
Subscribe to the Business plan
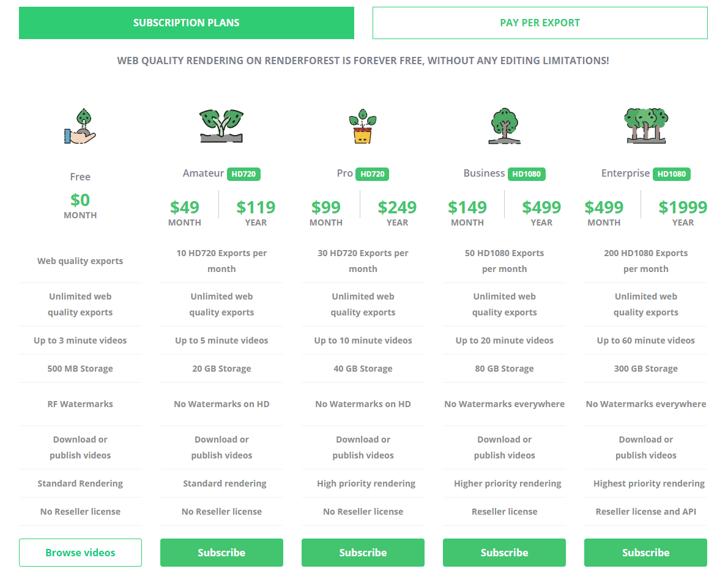pyautogui.click(x=504, y=553)
